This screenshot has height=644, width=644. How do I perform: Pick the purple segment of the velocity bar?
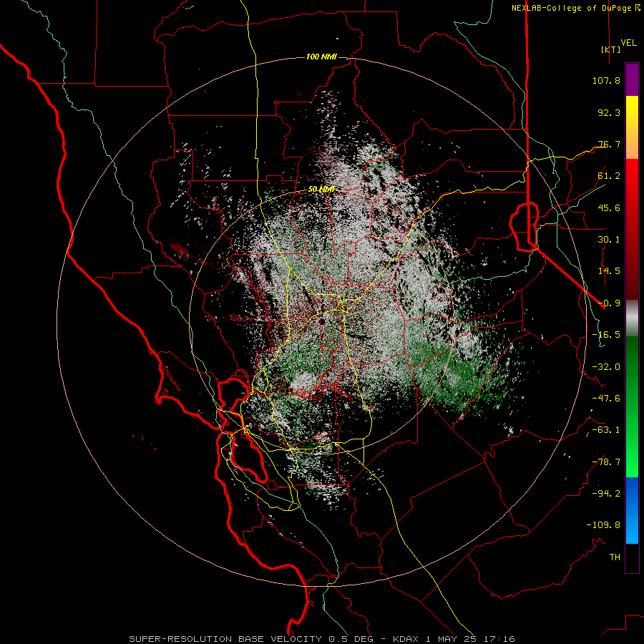632,80
